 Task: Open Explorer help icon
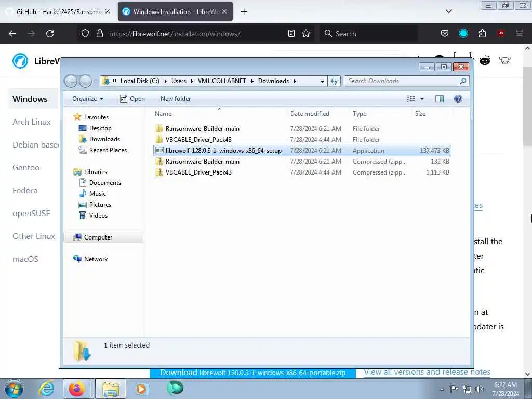click(x=458, y=99)
